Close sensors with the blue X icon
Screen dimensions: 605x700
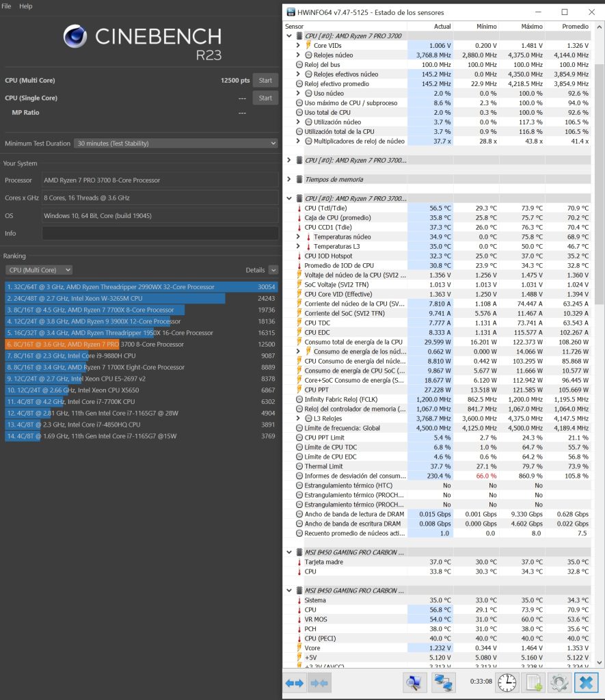586,683
